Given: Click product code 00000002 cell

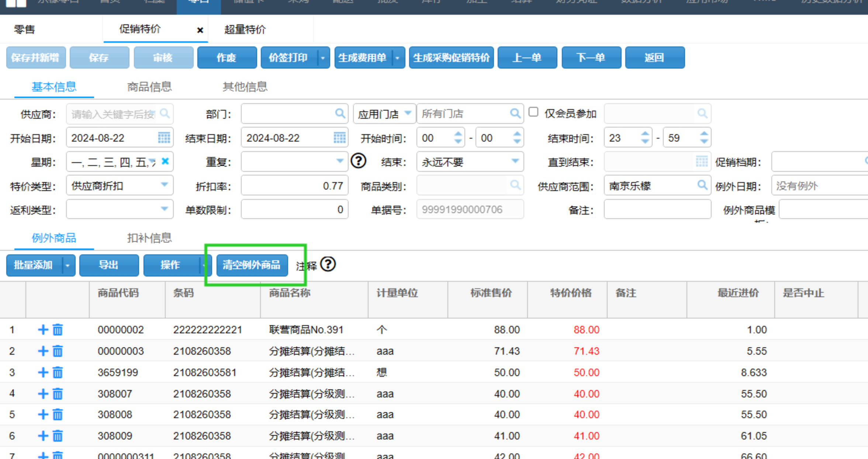Looking at the screenshot, I should tap(121, 330).
